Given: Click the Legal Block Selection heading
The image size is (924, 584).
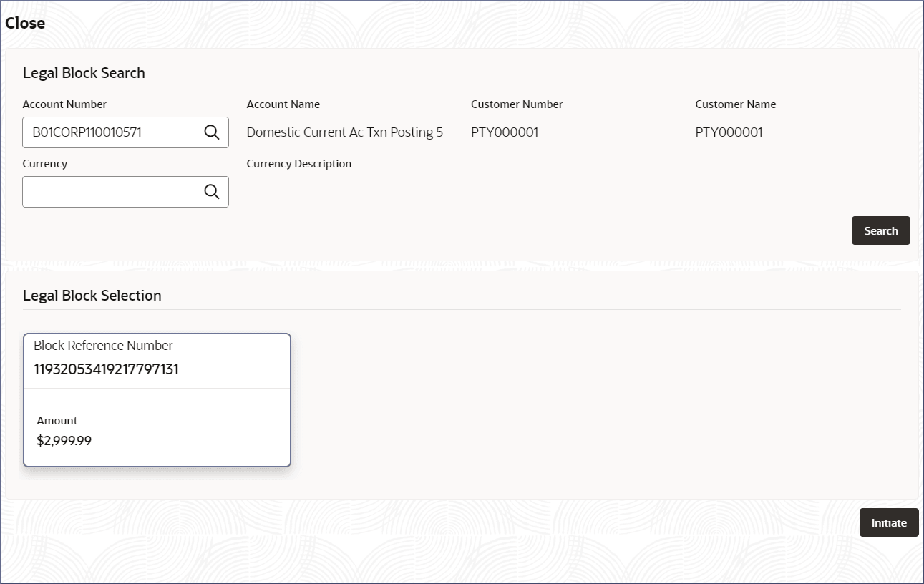Looking at the screenshot, I should click(92, 296).
